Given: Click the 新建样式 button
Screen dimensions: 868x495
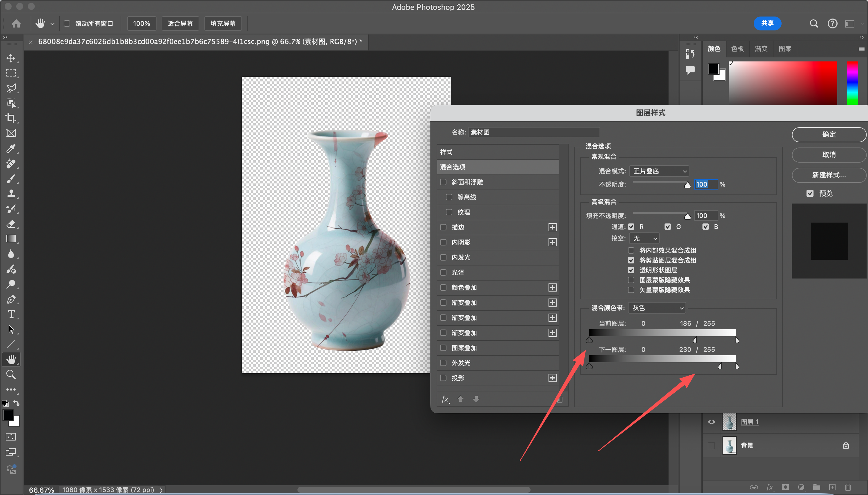Looking at the screenshot, I should point(828,175).
